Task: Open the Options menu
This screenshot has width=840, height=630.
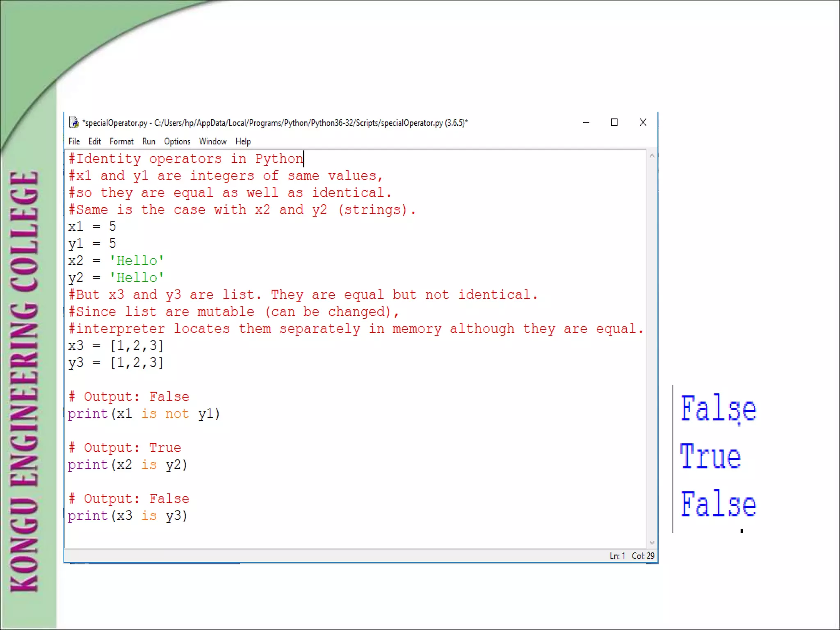Action: click(x=177, y=142)
